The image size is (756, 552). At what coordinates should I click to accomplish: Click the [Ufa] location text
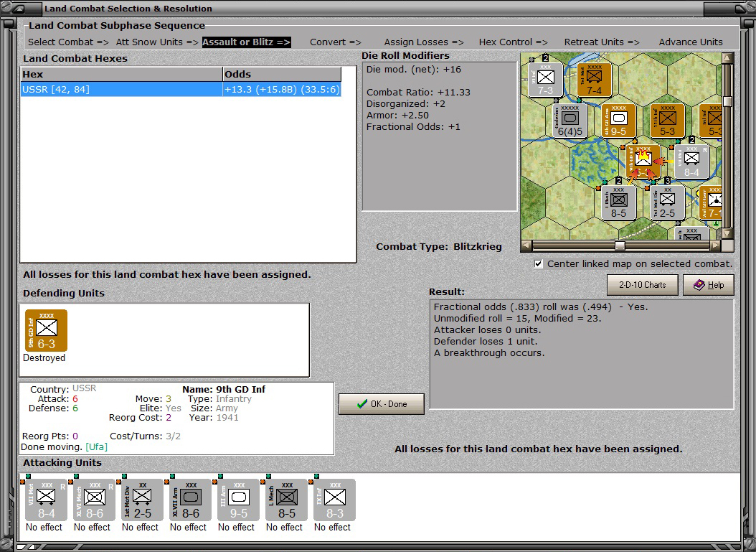coord(96,446)
